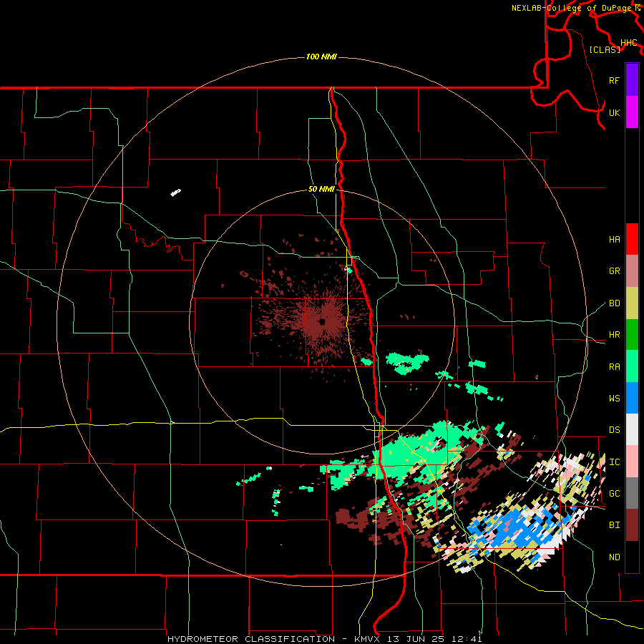Viewport: 644px width, 644px height.
Task: Click the HA legend label
Action: coord(614,240)
